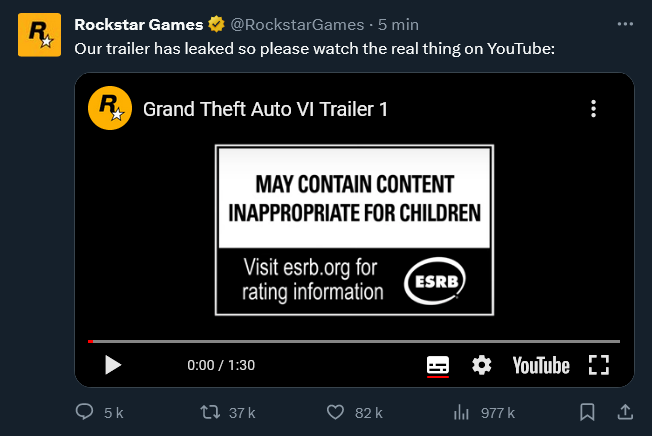This screenshot has width=652, height=436.
Task: Bookmark the Rockstar Games tweet
Action: (587, 412)
